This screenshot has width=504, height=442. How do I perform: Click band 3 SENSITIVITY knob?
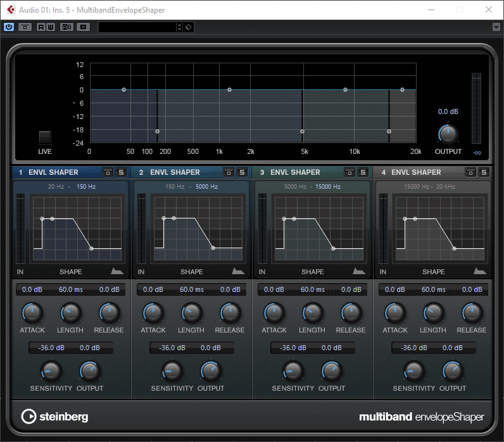pyautogui.click(x=293, y=371)
